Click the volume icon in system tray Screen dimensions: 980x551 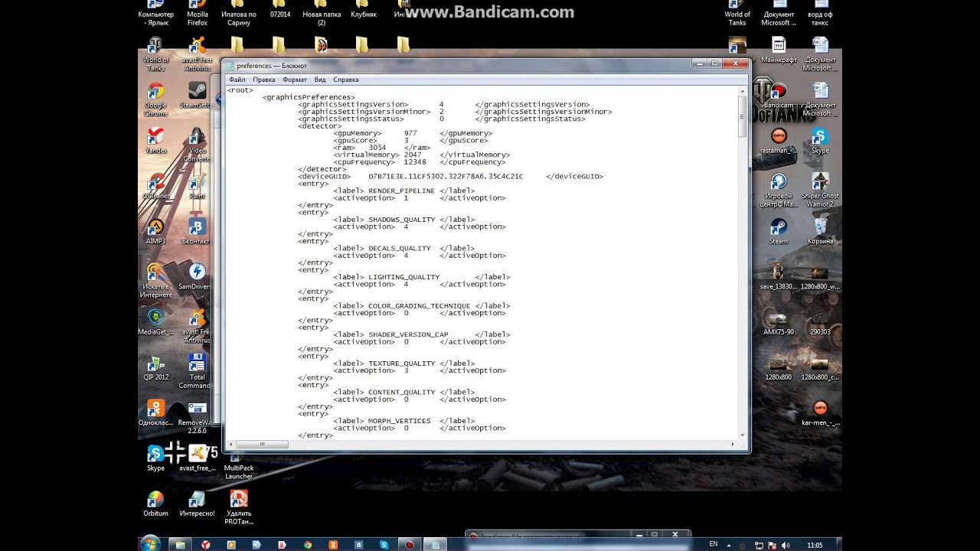point(786,545)
